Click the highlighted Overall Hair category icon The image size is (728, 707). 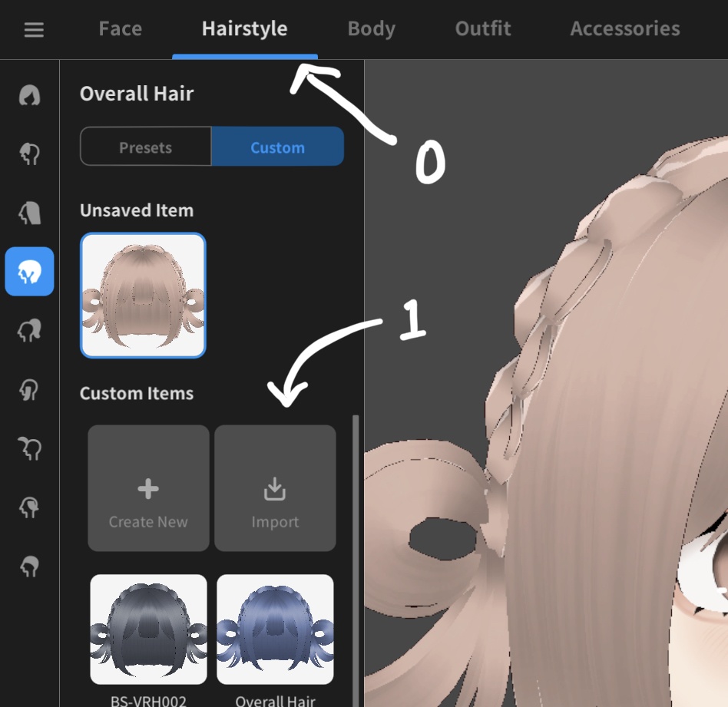(29, 272)
